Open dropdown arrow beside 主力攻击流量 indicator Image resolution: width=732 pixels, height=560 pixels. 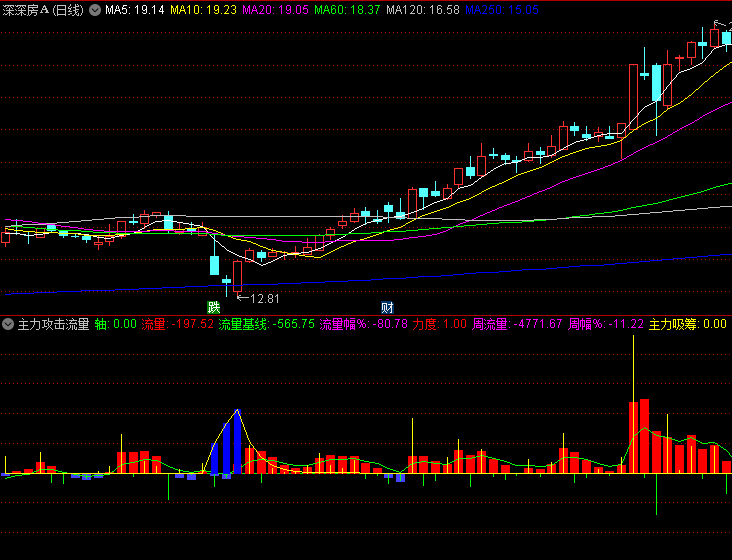8,324
